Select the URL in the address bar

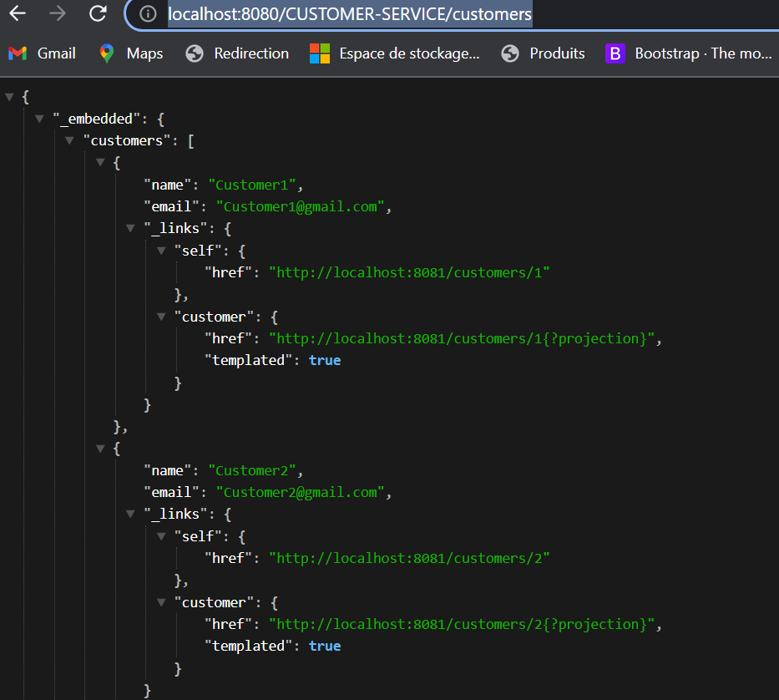[x=350, y=14]
